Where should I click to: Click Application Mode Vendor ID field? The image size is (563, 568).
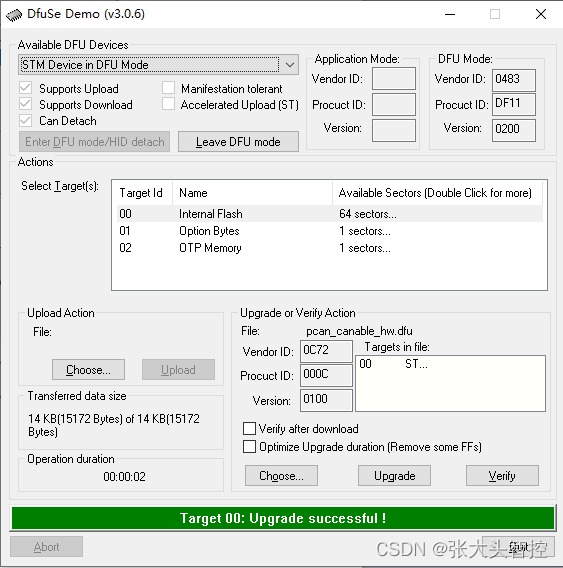(x=394, y=79)
